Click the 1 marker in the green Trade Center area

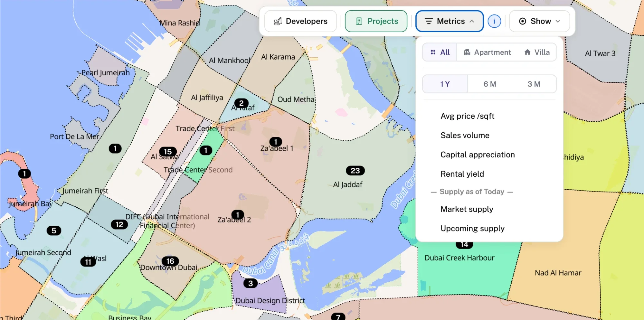pyautogui.click(x=206, y=150)
